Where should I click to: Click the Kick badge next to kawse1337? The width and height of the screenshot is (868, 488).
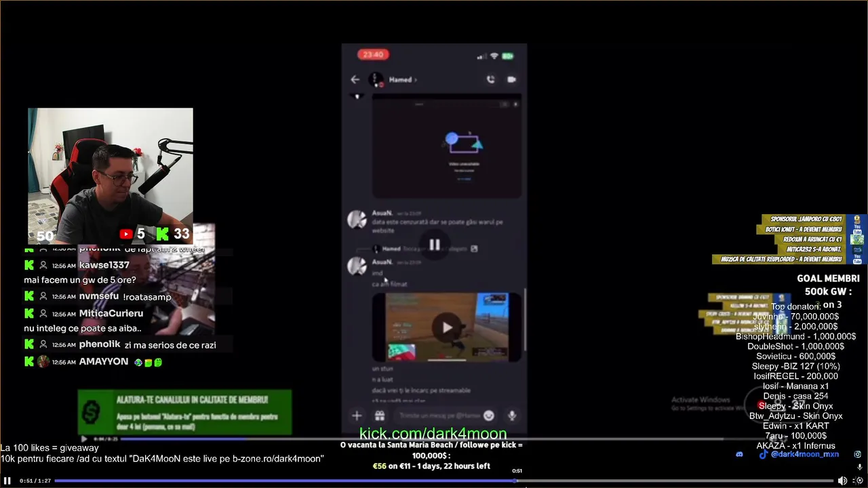pos(29,265)
